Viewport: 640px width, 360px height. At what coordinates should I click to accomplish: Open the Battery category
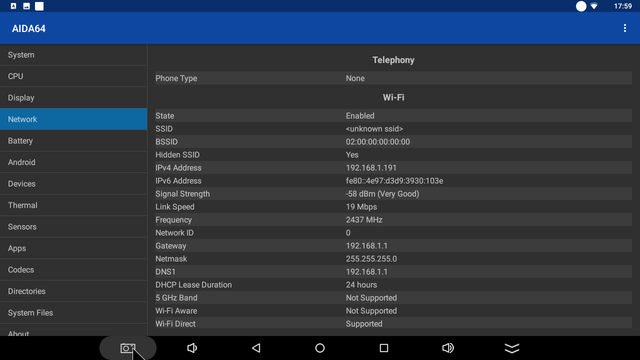[x=73, y=141]
